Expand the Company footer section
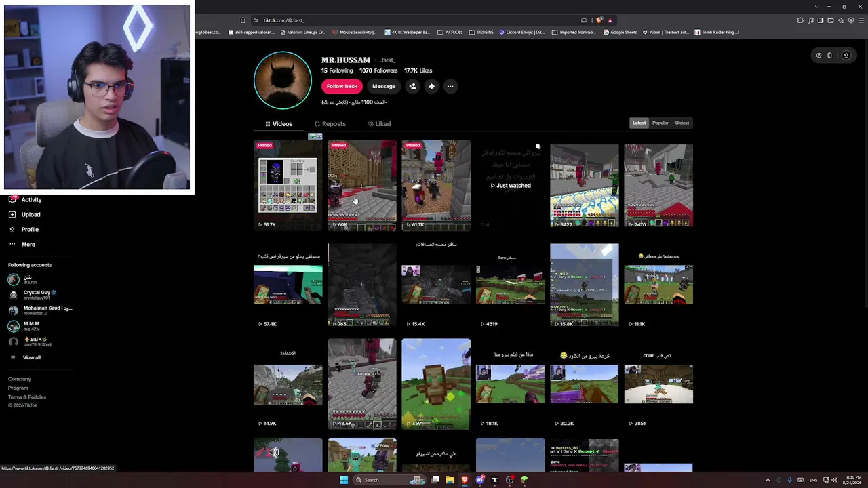This screenshot has height=488, width=868. pyautogui.click(x=20, y=379)
